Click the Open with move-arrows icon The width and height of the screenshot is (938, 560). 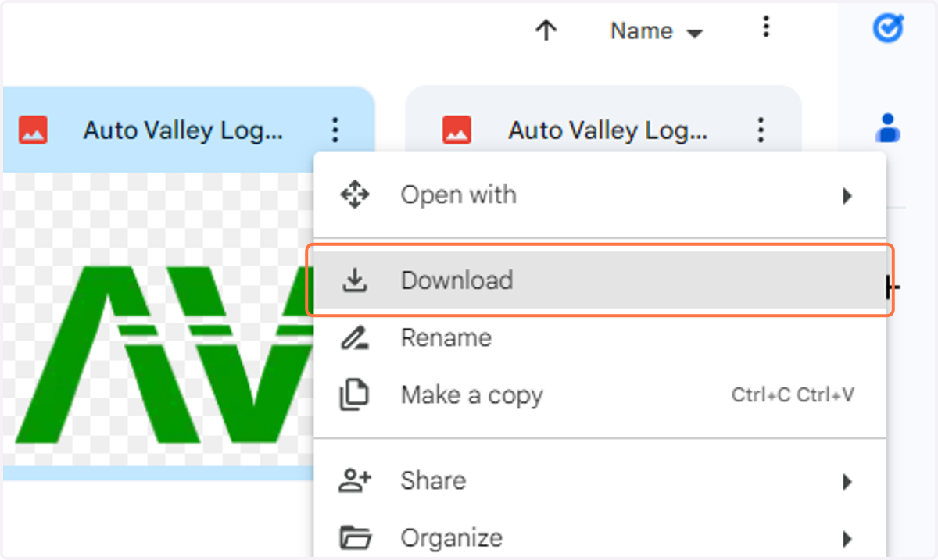coord(355,194)
